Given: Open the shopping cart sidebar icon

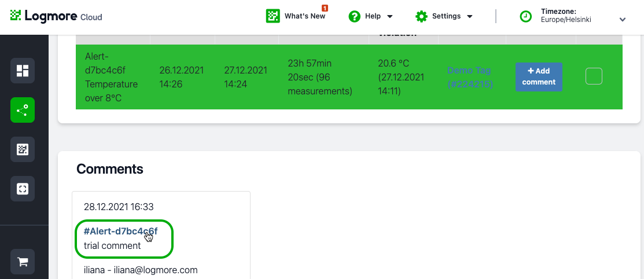Looking at the screenshot, I should pos(23,262).
